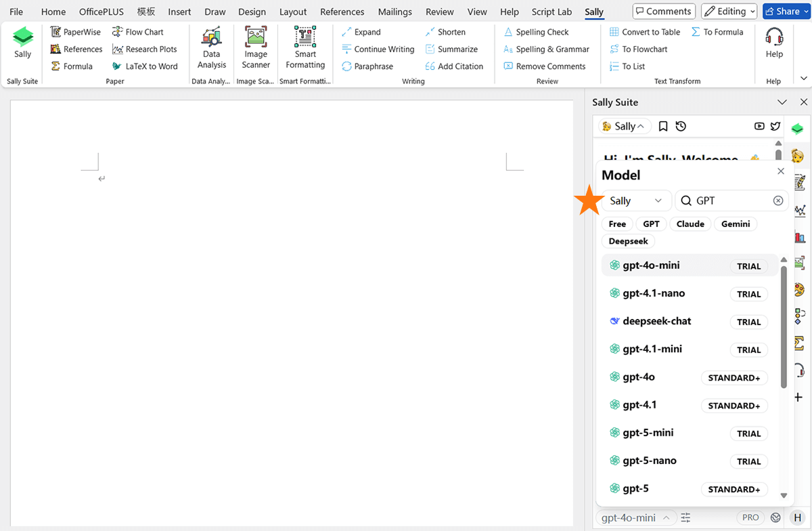Screen dimensions: 812x531
Task: Toggle the Gemini model filter chip
Action: (x=736, y=224)
